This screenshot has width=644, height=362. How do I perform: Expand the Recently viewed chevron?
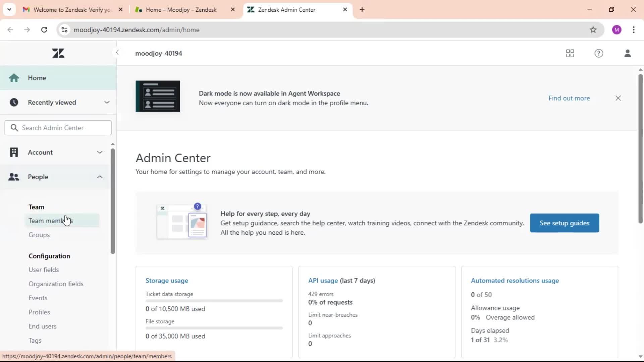(x=107, y=102)
